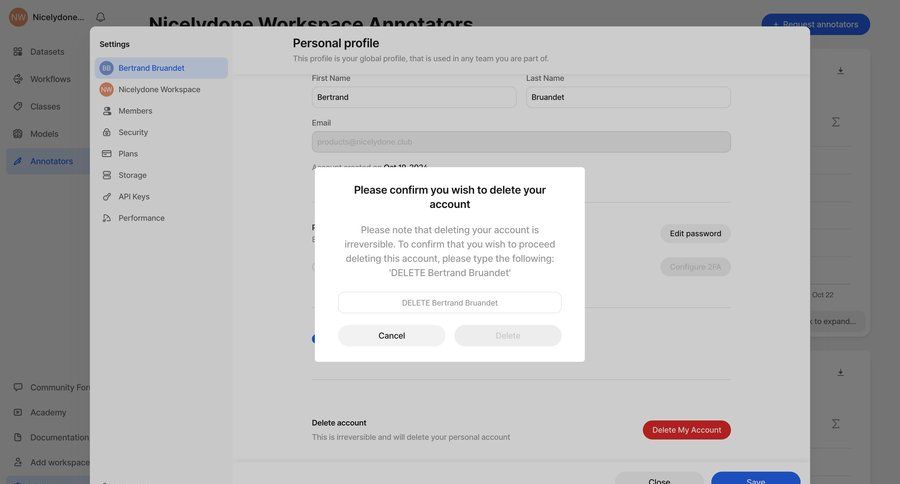The height and width of the screenshot is (484, 900).
Task: Open the notifications bell icon
Action: [x=100, y=17]
